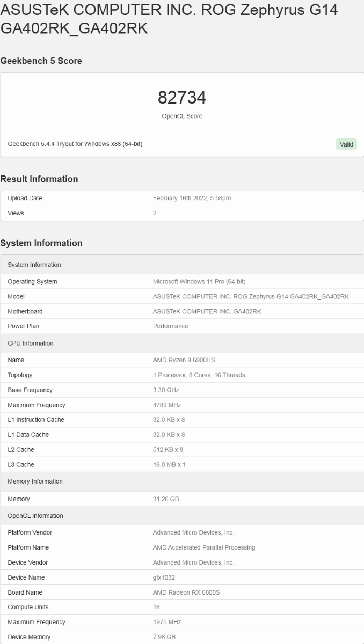Image resolution: width=364 pixels, height=644 pixels.
Task: Click AMD Accelerated Parallel Processing platform name
Action: tap(203, 547)
